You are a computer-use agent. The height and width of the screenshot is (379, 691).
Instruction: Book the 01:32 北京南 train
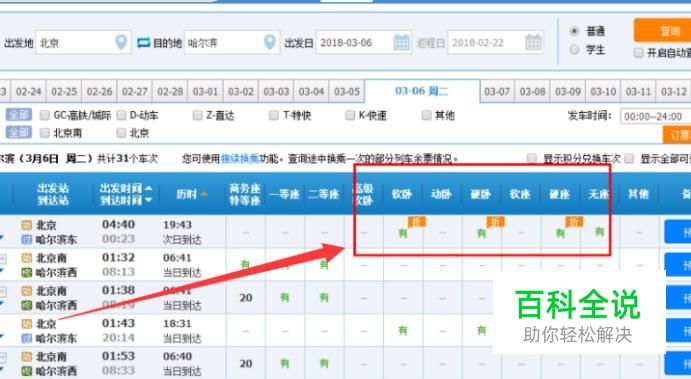678,265
